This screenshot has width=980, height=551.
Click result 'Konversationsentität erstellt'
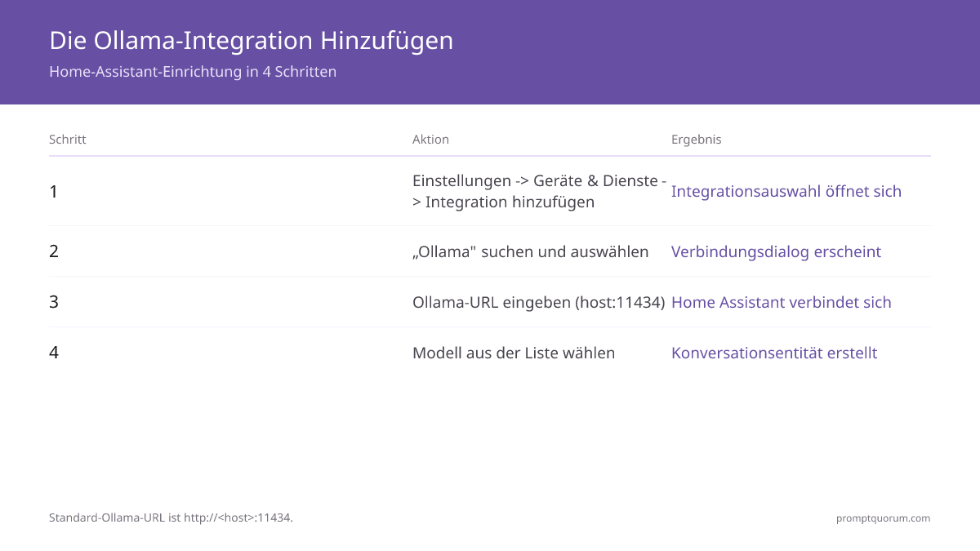coord(774,353)
